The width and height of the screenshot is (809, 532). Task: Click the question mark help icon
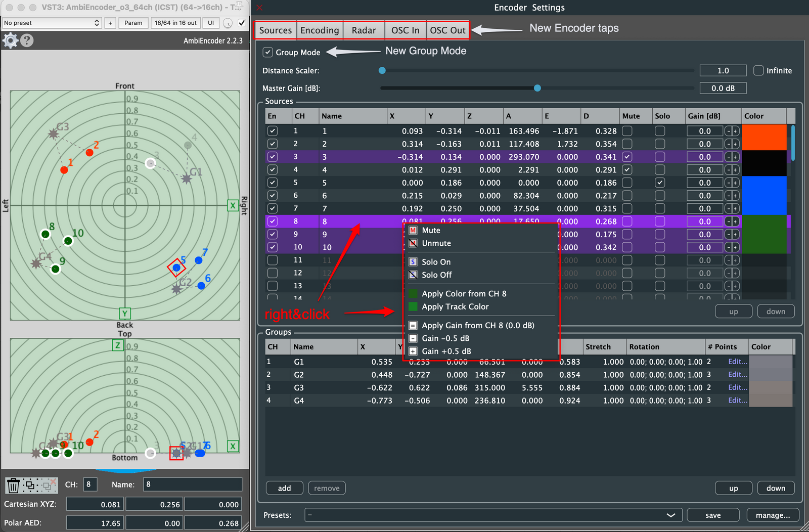coord(27,40)
